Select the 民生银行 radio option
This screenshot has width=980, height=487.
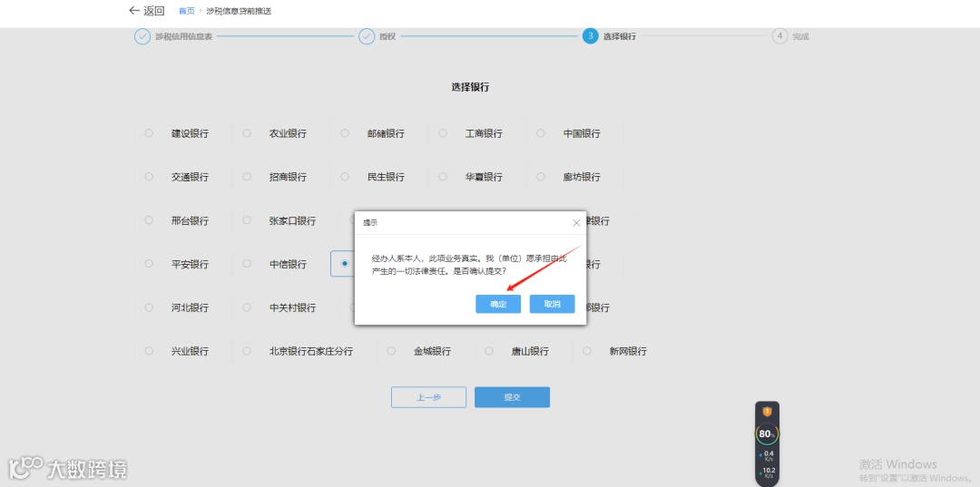point(345,177)
